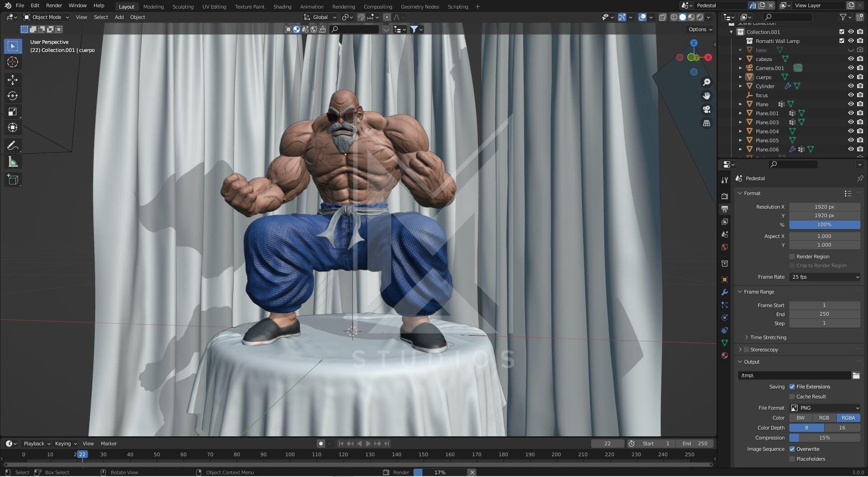Open the Frame Rate dropdown
This screenshot has width=868, height=477.
825,277
